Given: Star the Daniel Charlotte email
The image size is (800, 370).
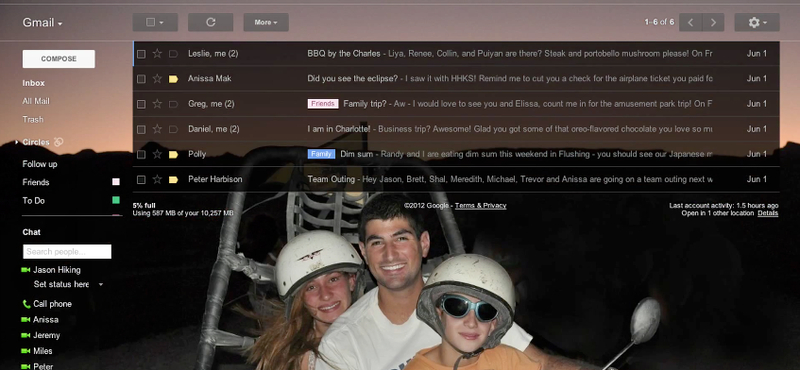Looking at the screenshot, I should tap(157, 129).
